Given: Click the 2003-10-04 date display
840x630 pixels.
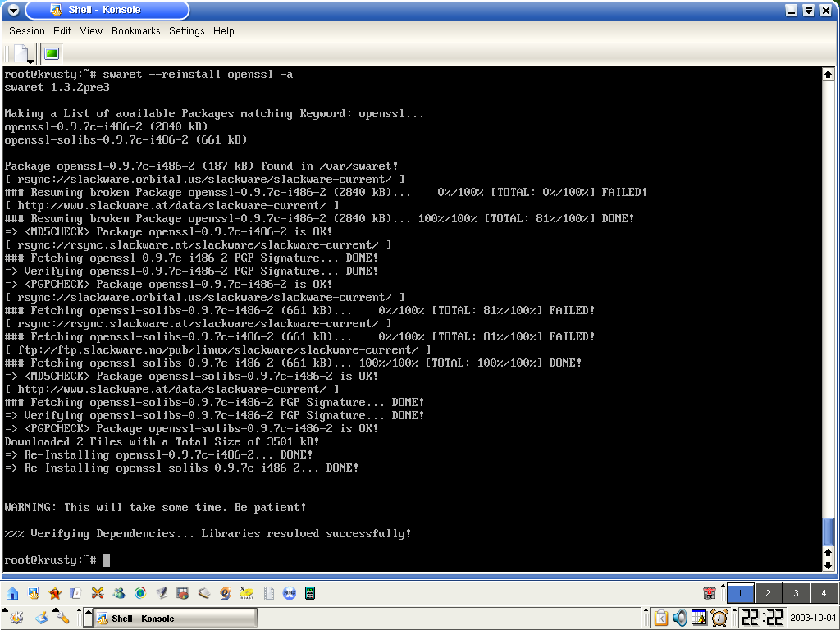Looking at the screenshot, I should (x=813, y=619).
